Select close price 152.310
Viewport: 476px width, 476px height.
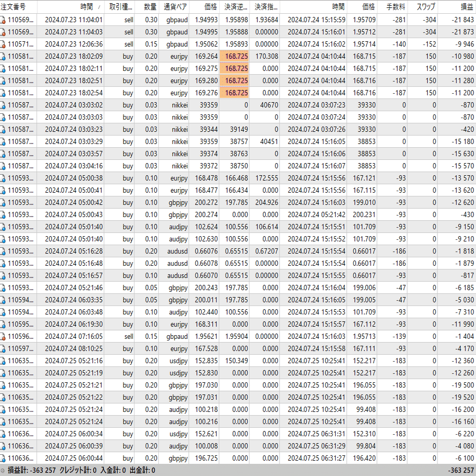pyautogui.click(x=364, y=434)
